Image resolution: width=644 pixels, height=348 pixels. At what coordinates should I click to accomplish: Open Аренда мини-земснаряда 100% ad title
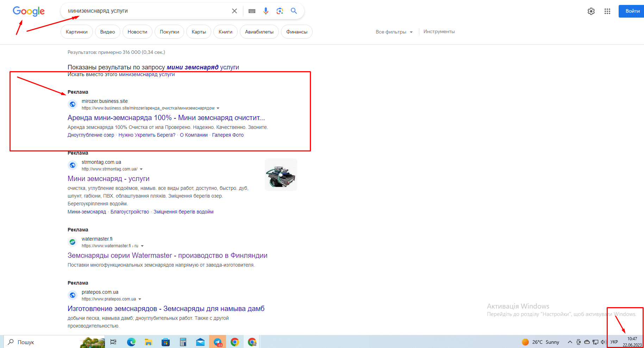point(166,118)
